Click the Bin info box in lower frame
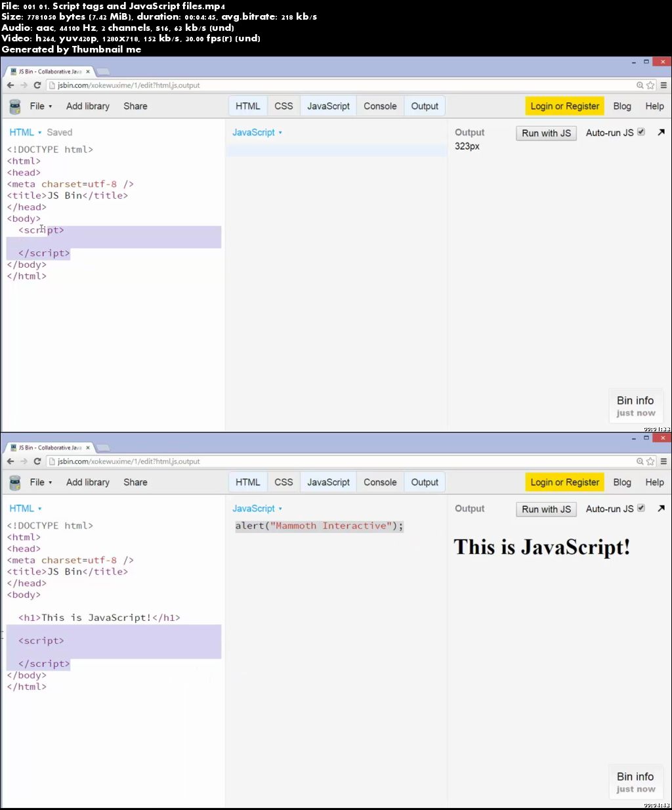672x810 pixels. [635, 782]
